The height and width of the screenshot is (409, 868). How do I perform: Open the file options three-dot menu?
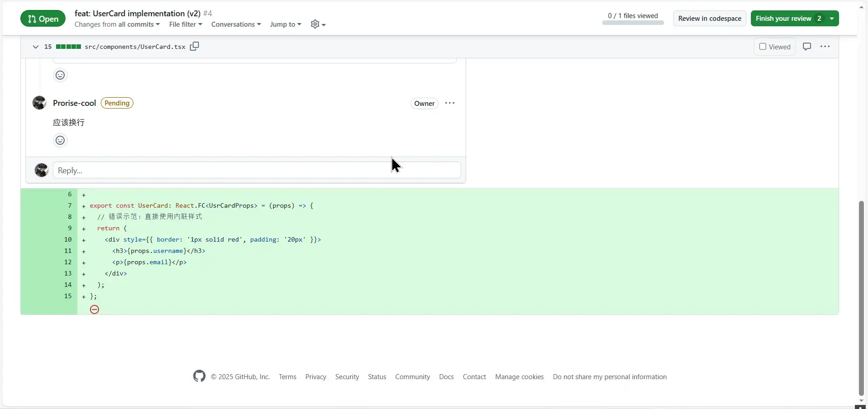point(825,47)
